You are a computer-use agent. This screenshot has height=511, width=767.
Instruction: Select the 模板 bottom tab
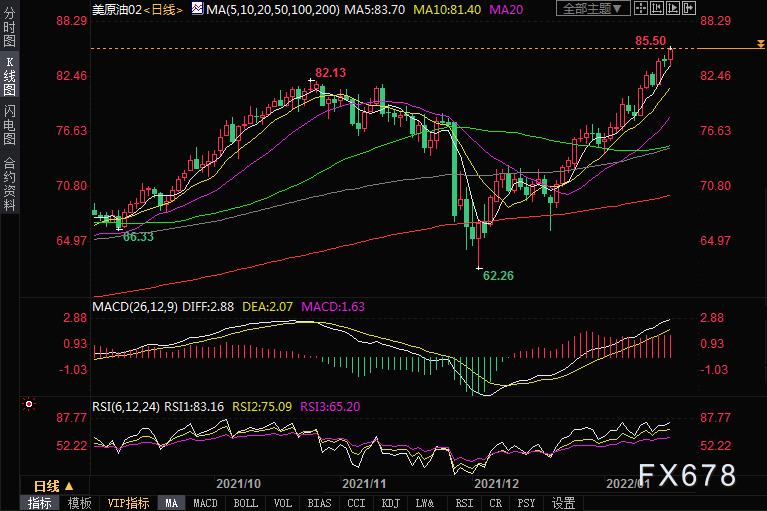click(79, 503)
